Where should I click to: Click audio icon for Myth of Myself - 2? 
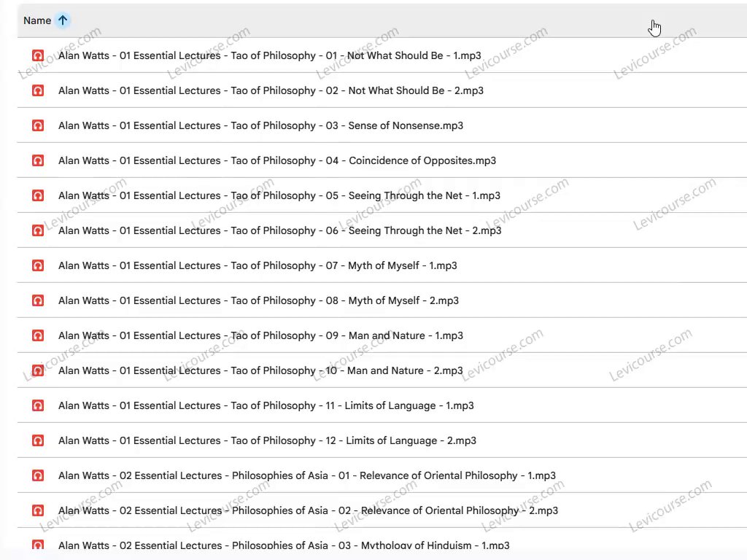38,300
